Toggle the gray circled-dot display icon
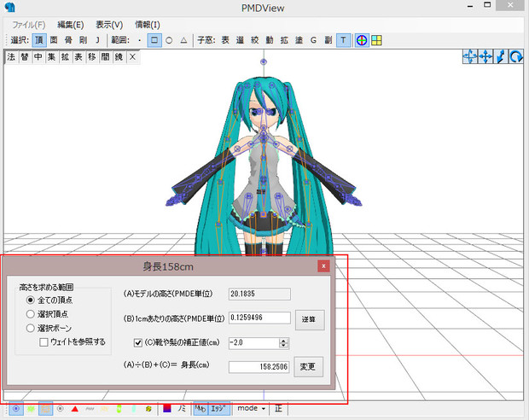The height and width of the screenshot is (420, 529). (60, 409)
